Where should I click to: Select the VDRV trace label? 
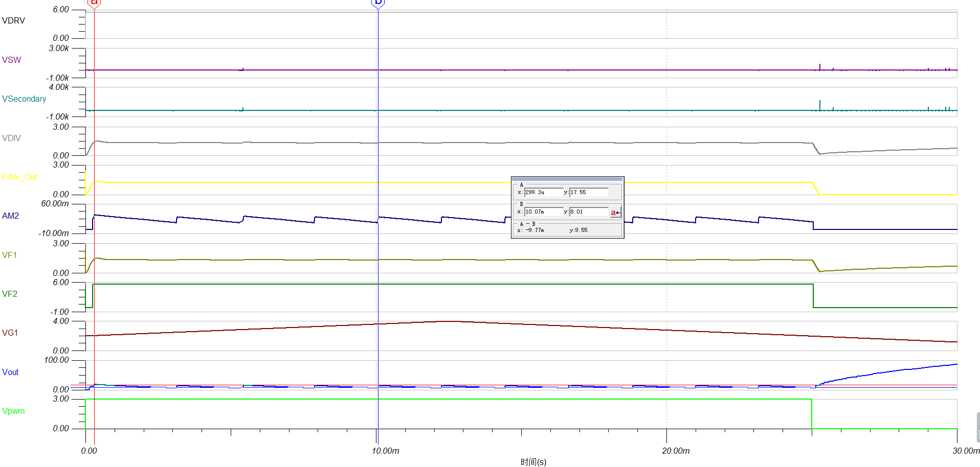click(13, 21)
